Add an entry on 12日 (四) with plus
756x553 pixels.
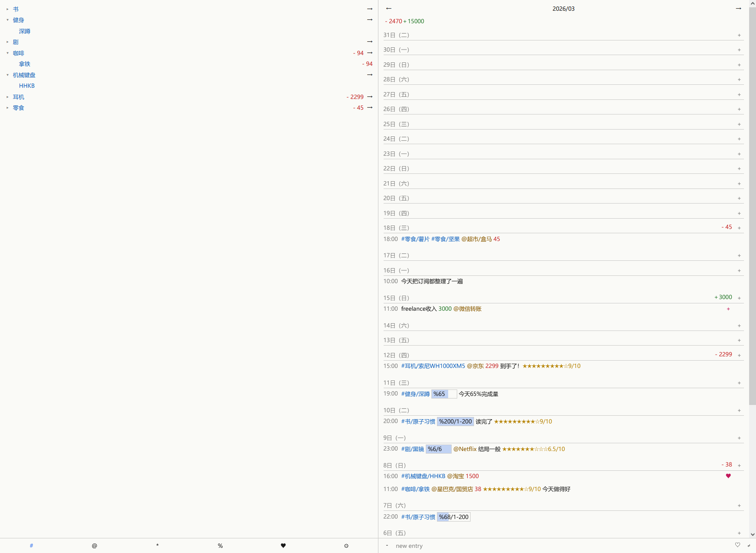[739, 355]
